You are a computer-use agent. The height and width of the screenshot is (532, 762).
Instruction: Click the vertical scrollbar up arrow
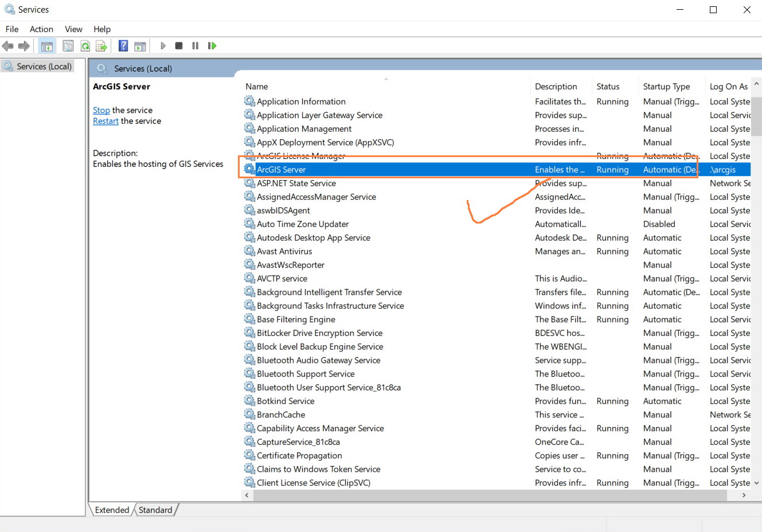coord(756,84)
